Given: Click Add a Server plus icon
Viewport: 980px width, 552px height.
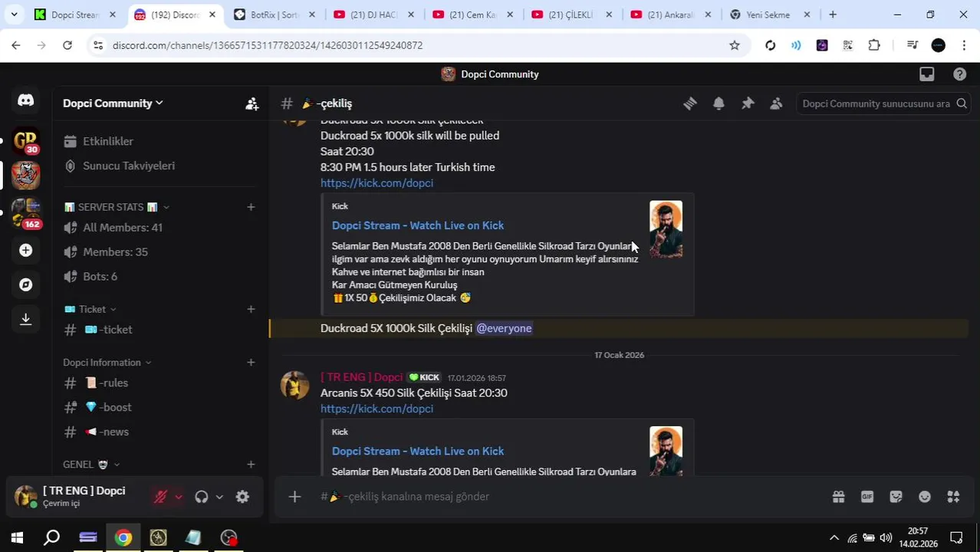Looking at the screenshot, I should coord(25,250).
